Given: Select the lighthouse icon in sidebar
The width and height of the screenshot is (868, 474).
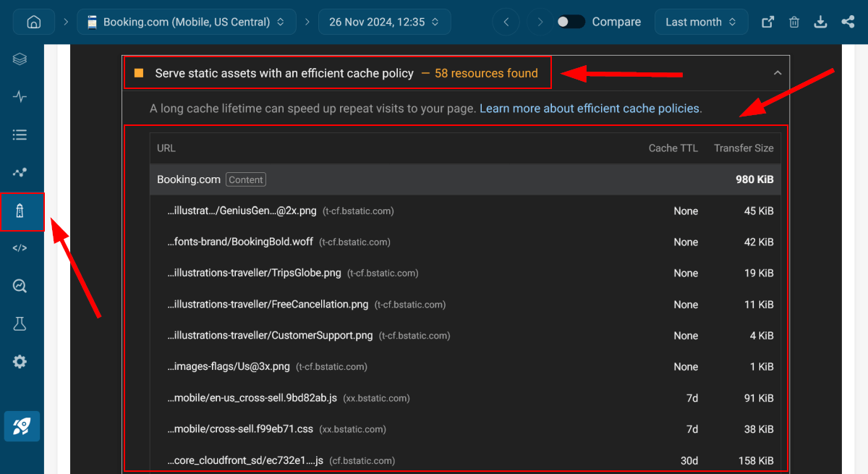Looking at the screenshot, I should tap(20, 211).
